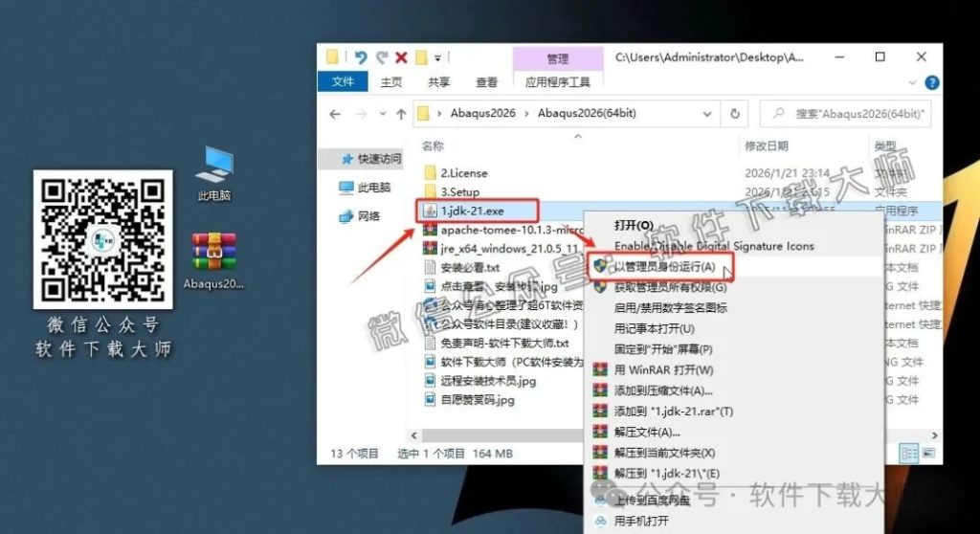Open the quick access toolbar customize arrow

click(x=438, y=58)
